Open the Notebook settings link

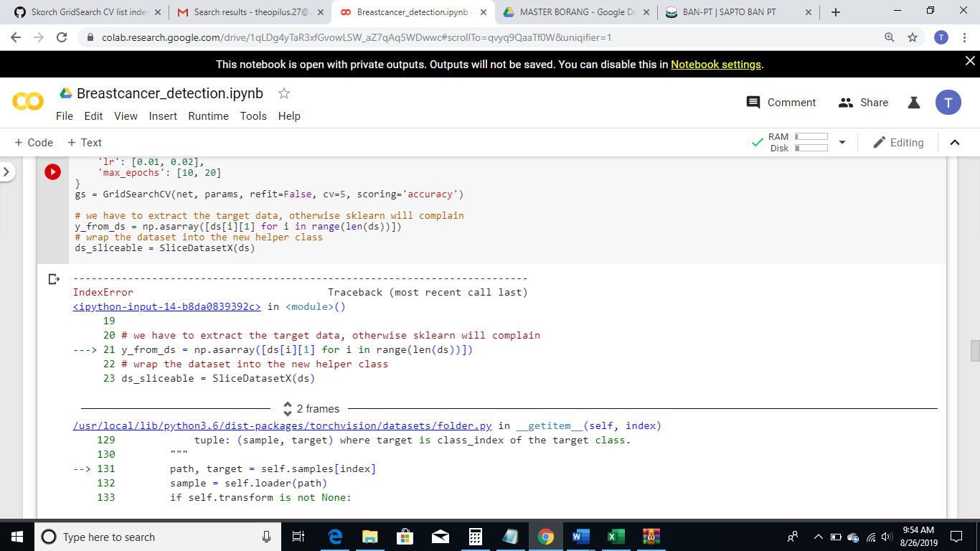[715, 65]
